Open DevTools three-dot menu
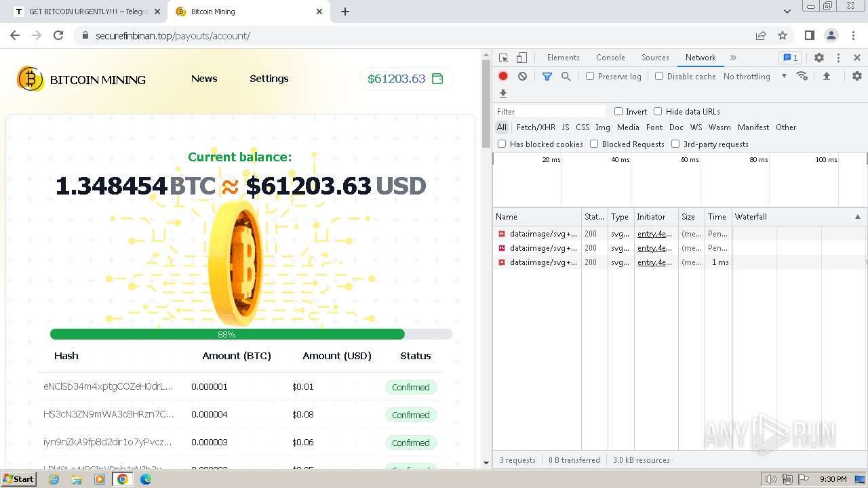The image size is (868, 488). pos(838,58)
